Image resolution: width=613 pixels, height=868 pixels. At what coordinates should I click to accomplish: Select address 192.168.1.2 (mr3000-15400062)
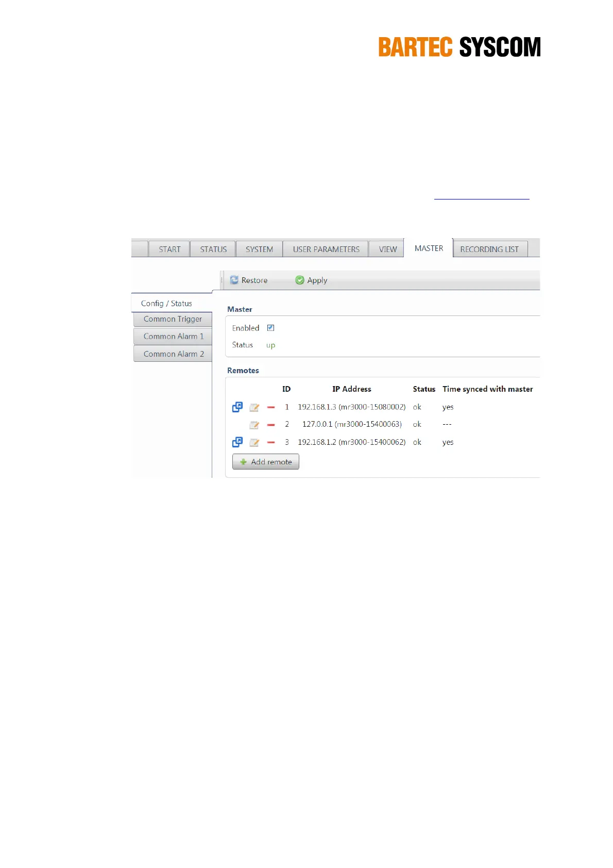(x=352, y=442)
